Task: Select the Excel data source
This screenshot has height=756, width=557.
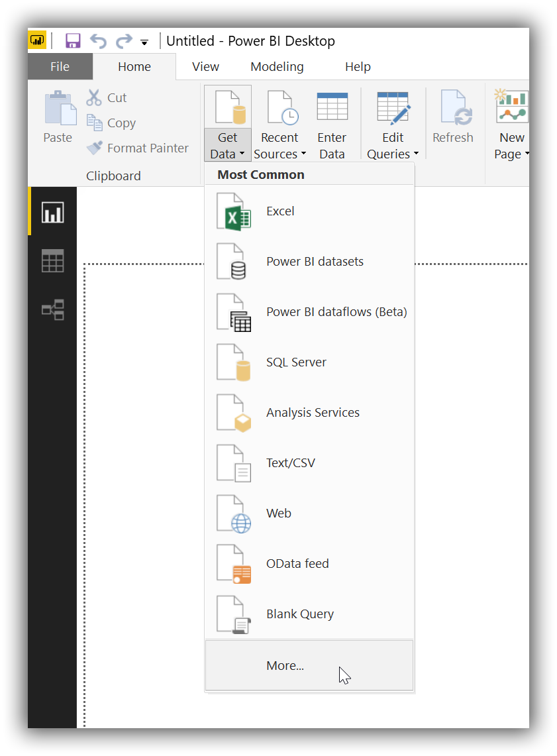Action: pyautogui.click(x=280, y=211)
